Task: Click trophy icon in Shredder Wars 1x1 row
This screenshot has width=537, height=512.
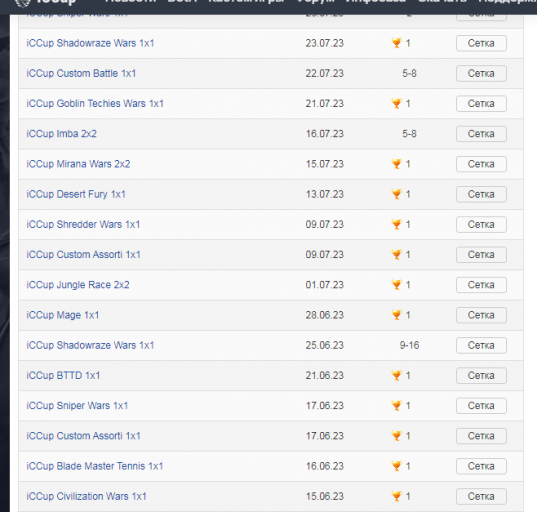Action: (396, 224)
